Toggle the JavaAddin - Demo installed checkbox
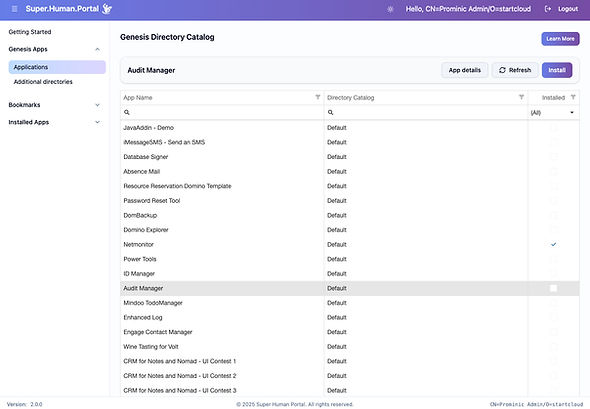Image resolution: width=590 pixels, height=409 pixels. [x=554, y=128]
